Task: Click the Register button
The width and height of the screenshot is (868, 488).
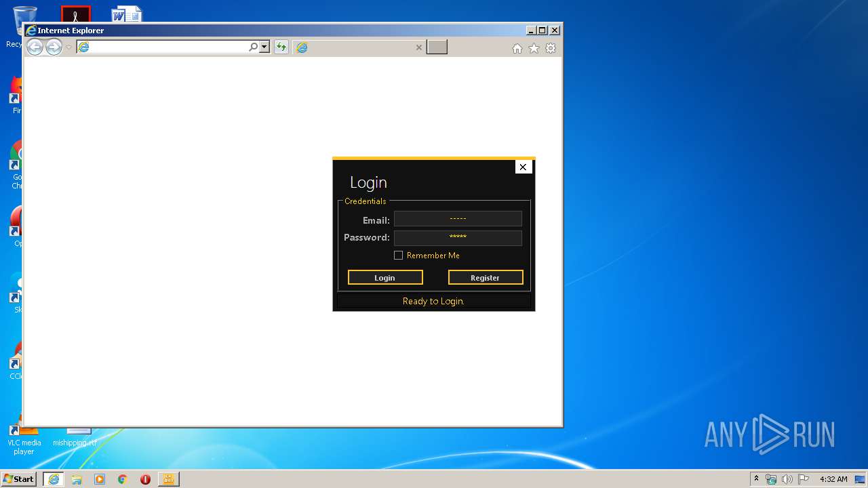Action: coord(486,277)
